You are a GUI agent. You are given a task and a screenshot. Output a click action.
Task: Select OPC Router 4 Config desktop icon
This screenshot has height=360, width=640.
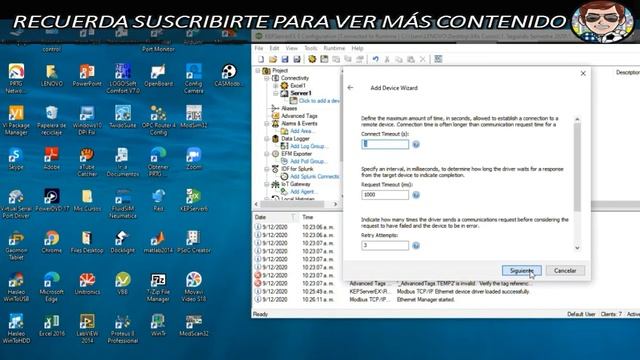click(x=158, y=120)
